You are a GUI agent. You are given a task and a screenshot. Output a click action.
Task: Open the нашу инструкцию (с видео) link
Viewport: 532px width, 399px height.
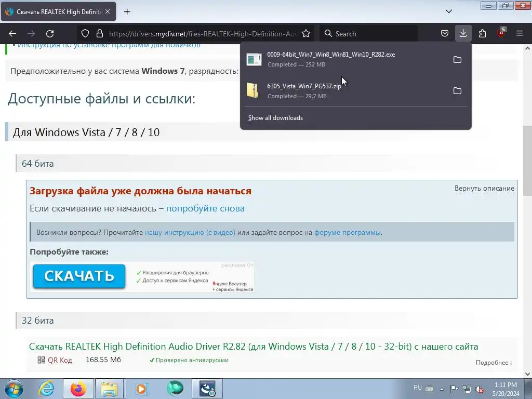point(190,232)
